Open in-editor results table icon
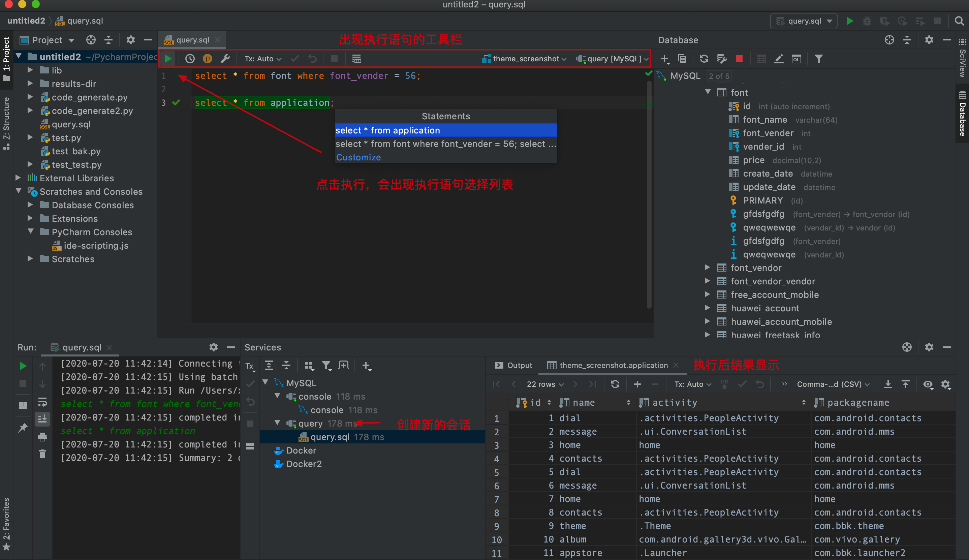Screen dimensions: 969x560 (x=356, y=59)
